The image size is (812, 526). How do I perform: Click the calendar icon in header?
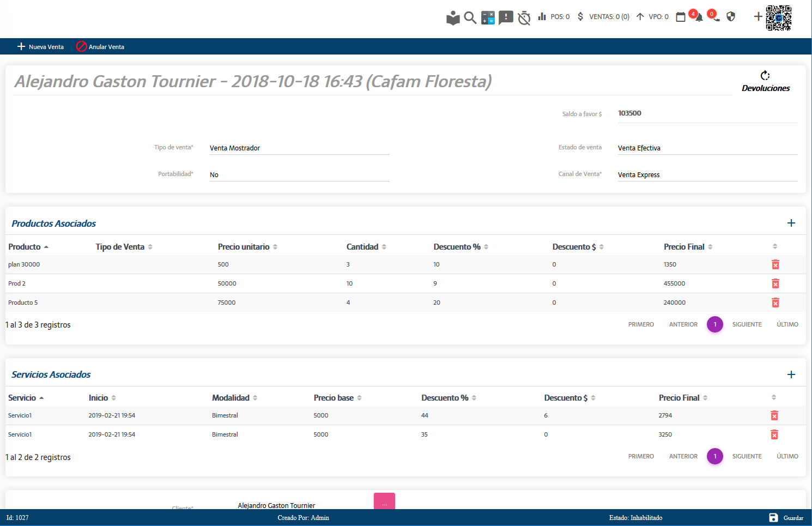681,17
